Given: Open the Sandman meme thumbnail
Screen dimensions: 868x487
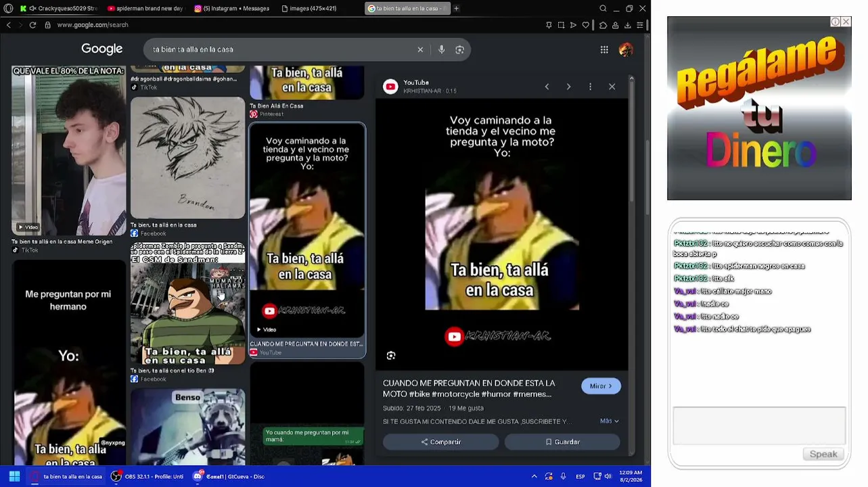Looking at the screenshot, I should (x=187, y=304).
